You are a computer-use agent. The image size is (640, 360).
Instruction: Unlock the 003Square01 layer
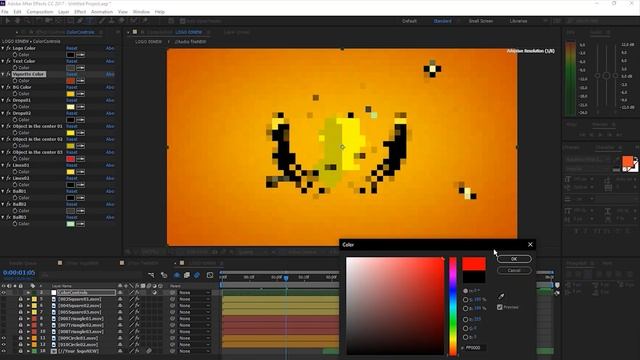point(20,299)
